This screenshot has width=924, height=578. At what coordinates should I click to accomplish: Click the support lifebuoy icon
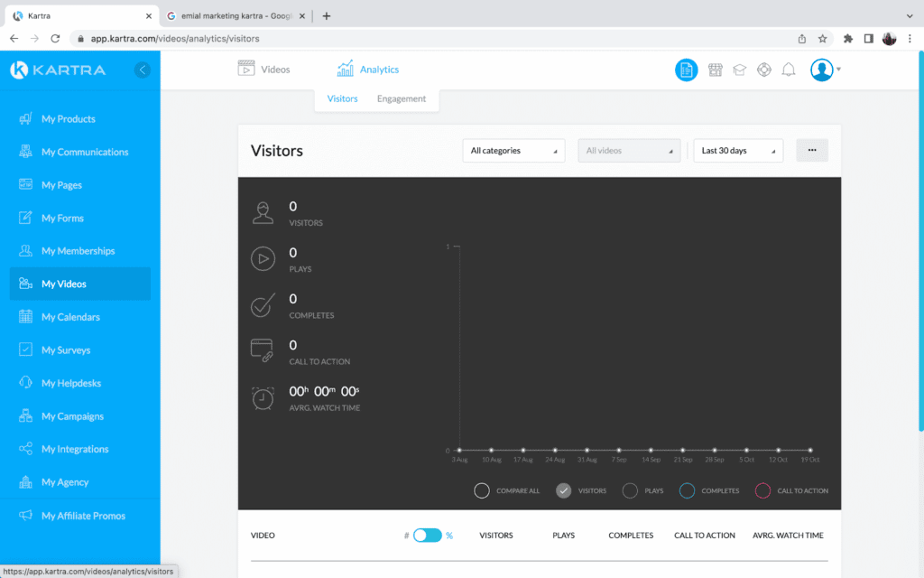763,70
